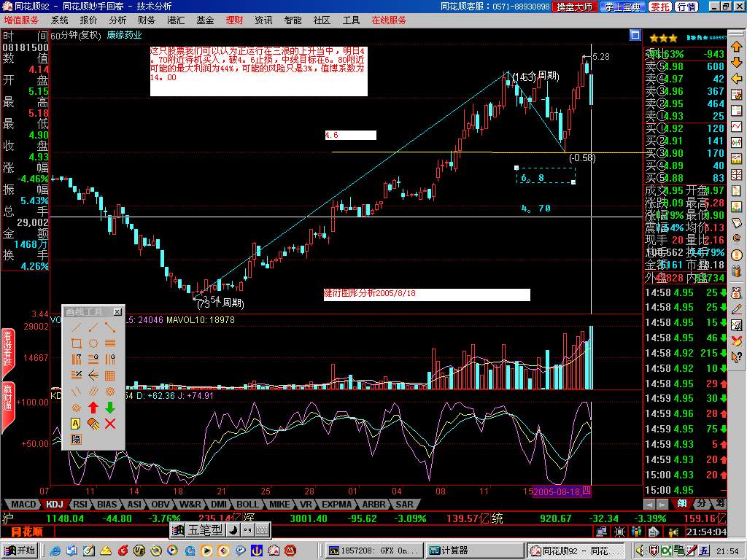747x560 pixels.
Task: Click the volume speaker tray icon
Action: point(640,551)
